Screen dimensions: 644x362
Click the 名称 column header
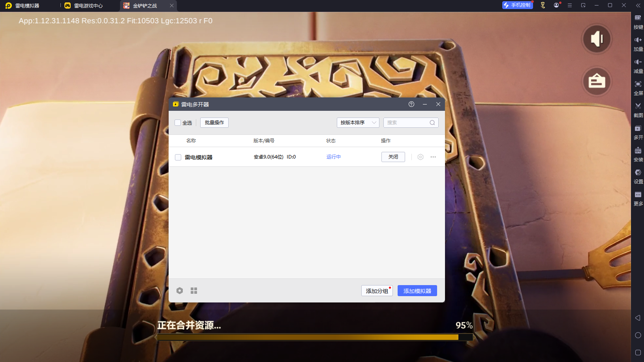(x=191, y=141)
